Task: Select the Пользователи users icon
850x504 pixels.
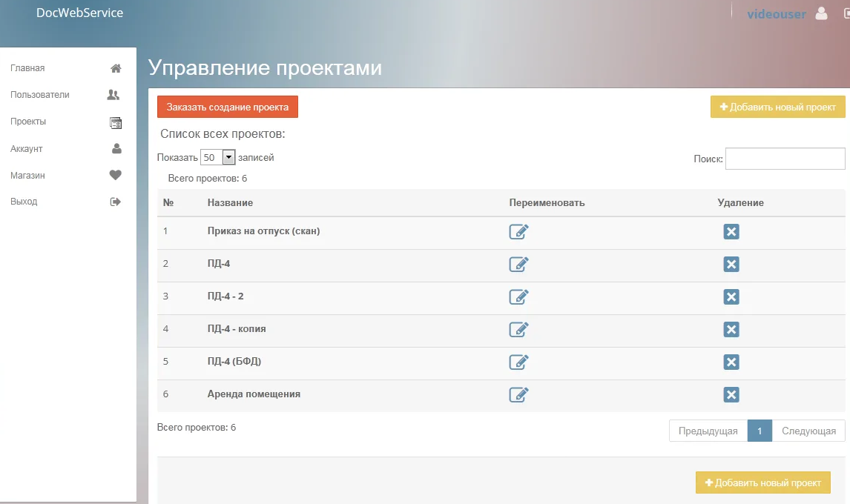Action: click(x=115, y=95)
